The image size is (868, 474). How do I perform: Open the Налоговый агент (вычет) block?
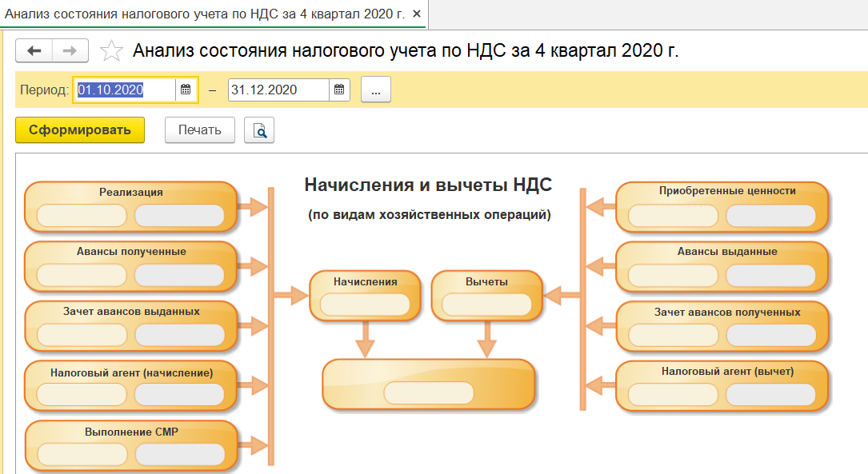pyautogui.click(x=722, y=386)
